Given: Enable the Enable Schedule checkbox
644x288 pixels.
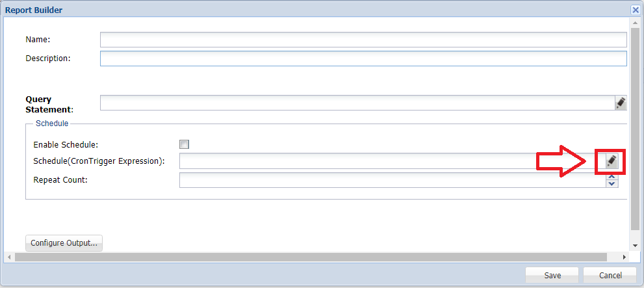Looking at the screenshot, I should tap(185, 144).
